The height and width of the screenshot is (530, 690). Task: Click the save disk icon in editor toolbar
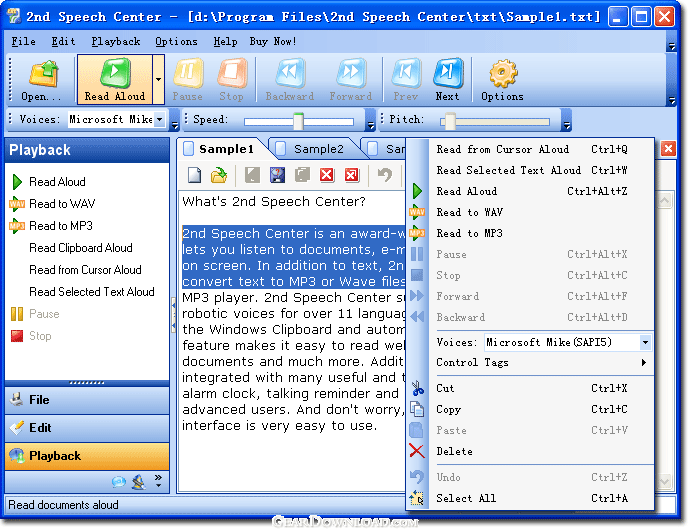[x=277, y=175]
